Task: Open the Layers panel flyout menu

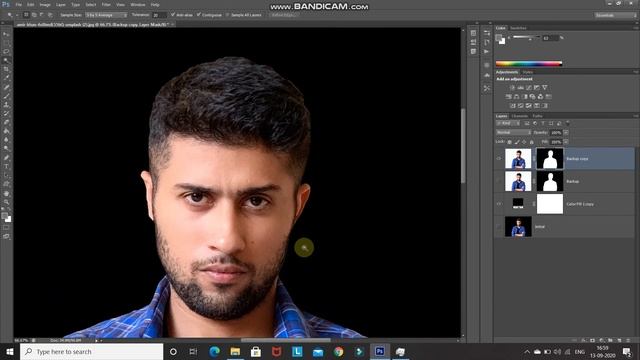Action: (636, 116)
